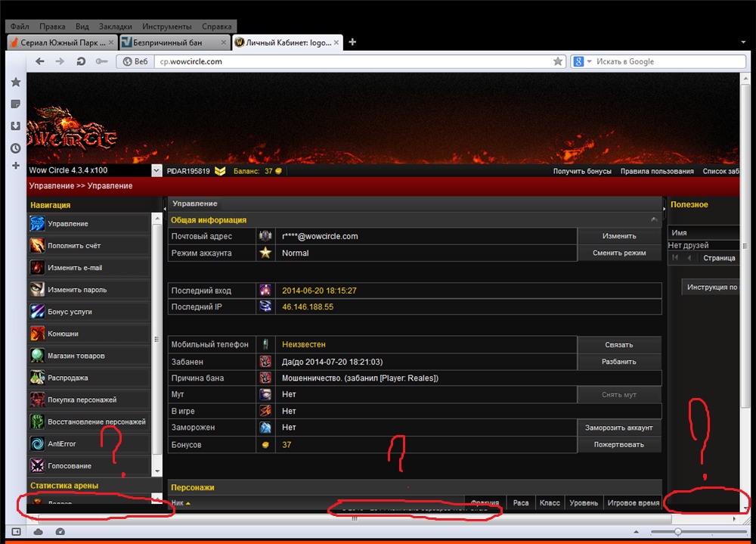
Task: Open bookmarks star in browser sidebar
Action: click(x=16, y=82)
